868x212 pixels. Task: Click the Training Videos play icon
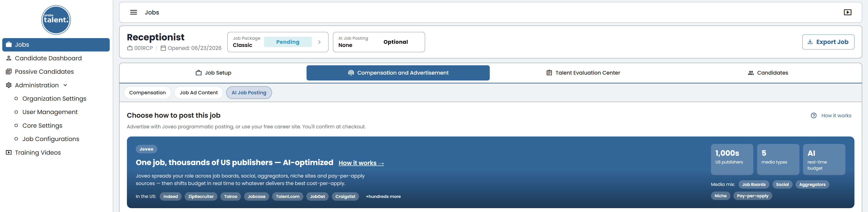pos(9,153)
